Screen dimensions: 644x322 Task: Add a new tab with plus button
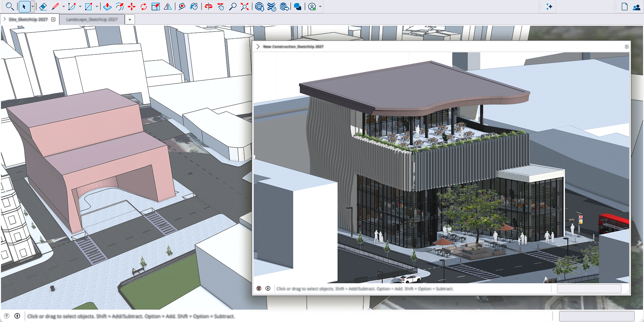point(130,20)
